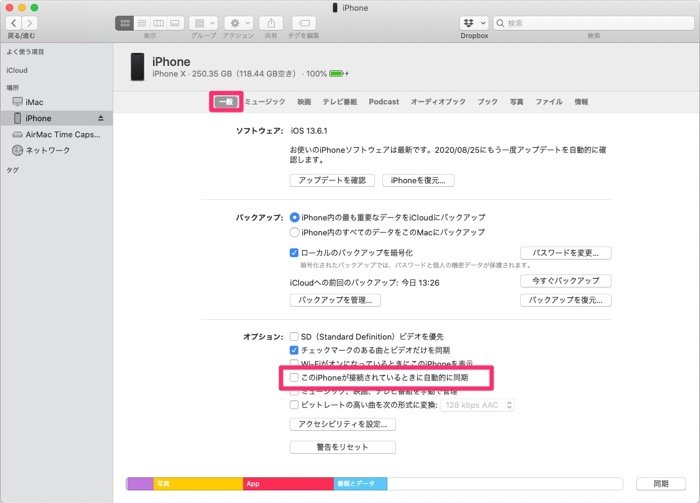Go back with the back arrow
Viewport: 700px width, 503px height.
click(x=13, y=23)
